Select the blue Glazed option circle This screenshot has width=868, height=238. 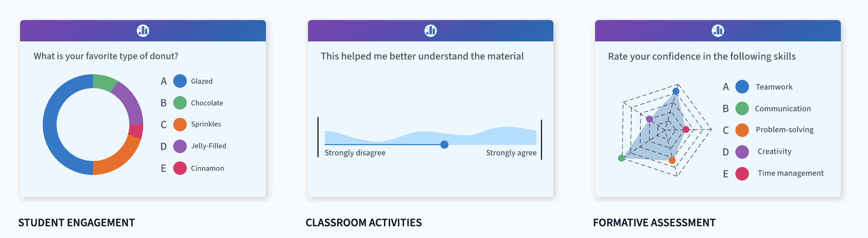[180, 81]
